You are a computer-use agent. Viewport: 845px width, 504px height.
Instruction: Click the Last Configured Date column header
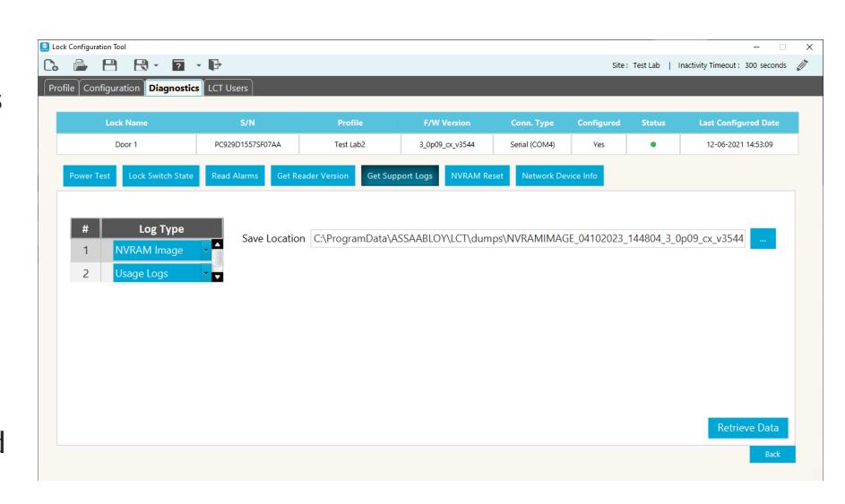(739, 123)
